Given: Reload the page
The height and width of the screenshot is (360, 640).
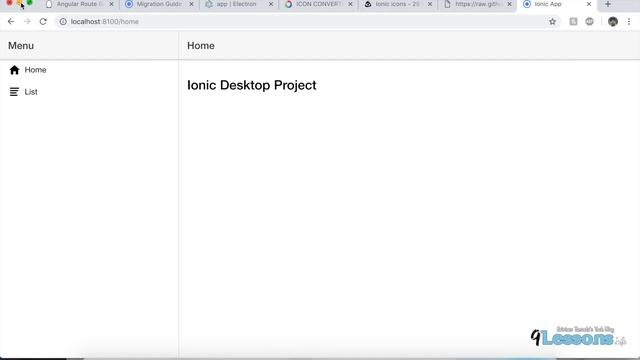Looking at the screenshot, I should (x=43, y=22).
